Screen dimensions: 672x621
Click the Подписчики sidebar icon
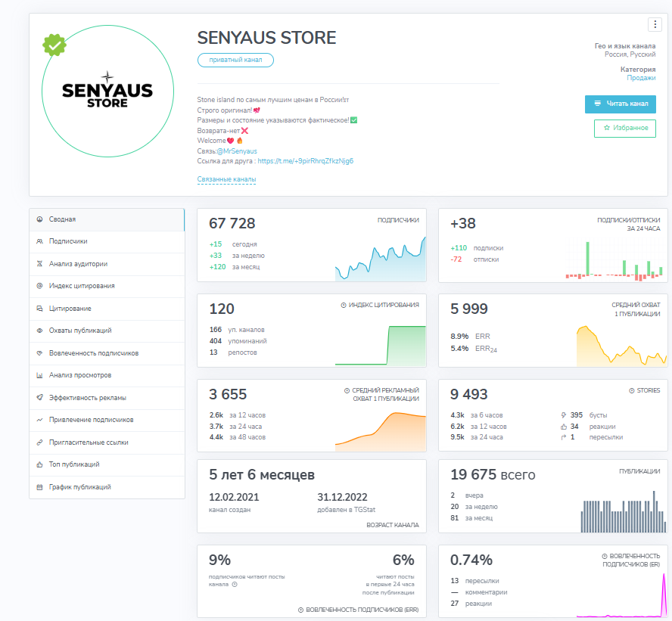39,241
